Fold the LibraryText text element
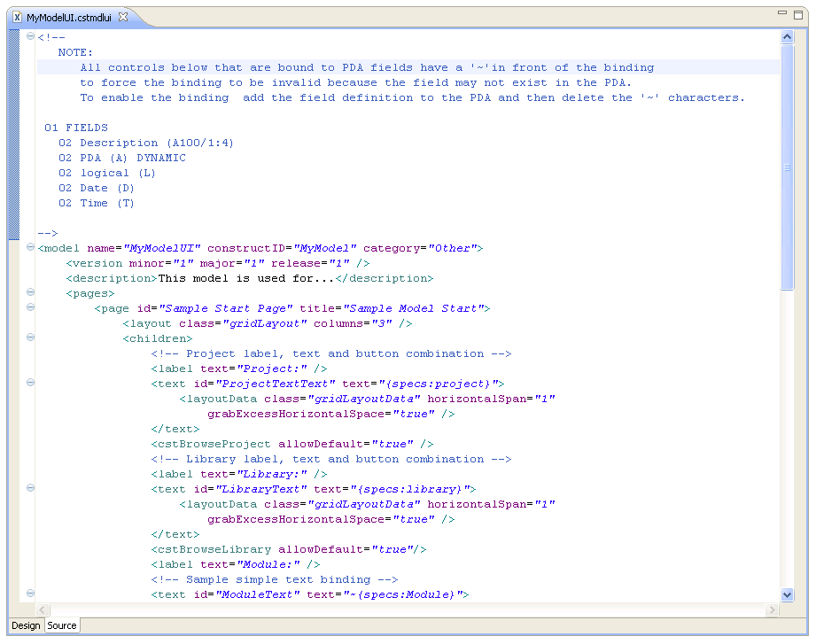This screenshot has height=644, width=816. point(30,489)
